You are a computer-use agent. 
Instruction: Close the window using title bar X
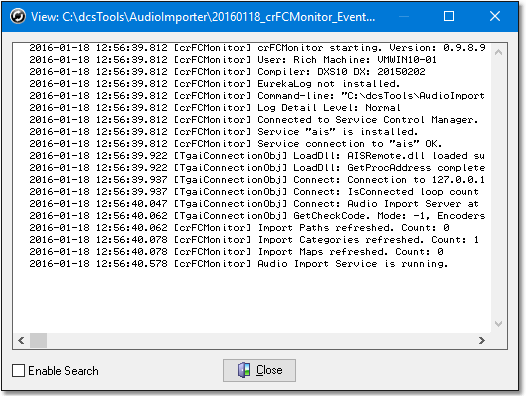tap(495, 16)
